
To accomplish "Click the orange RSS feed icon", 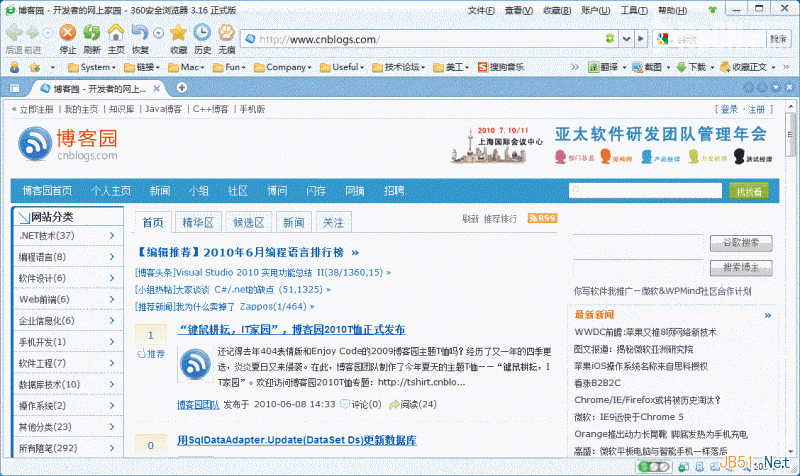I will click(x=542, y=218).
